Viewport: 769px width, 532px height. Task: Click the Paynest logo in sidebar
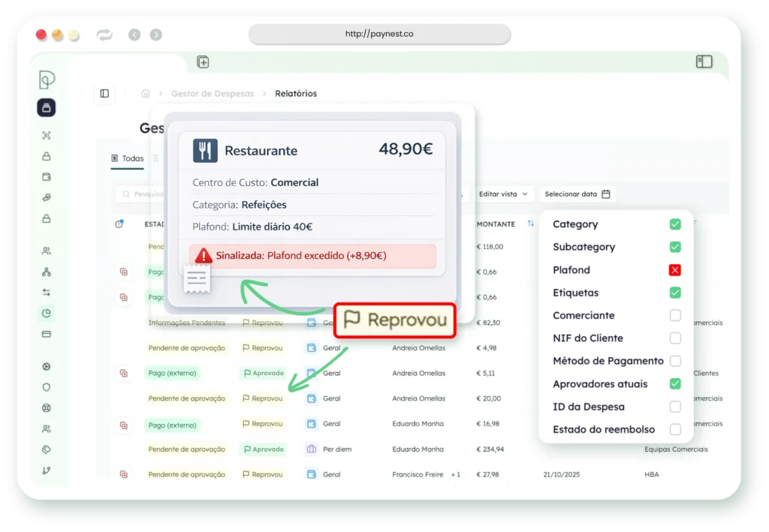[47, 80]
